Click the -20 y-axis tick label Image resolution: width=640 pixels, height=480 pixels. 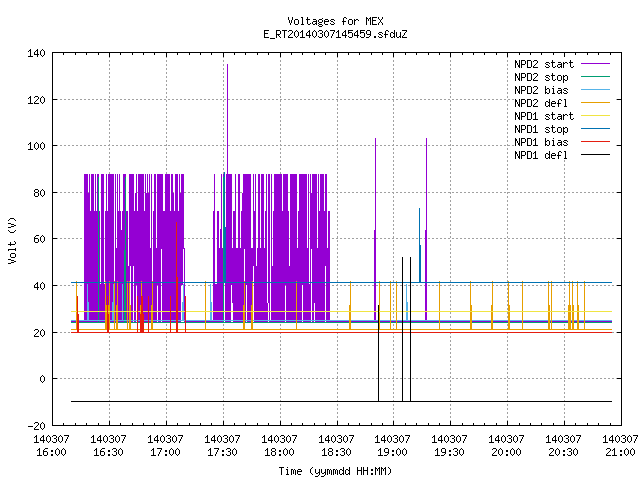tap(36, 426)
